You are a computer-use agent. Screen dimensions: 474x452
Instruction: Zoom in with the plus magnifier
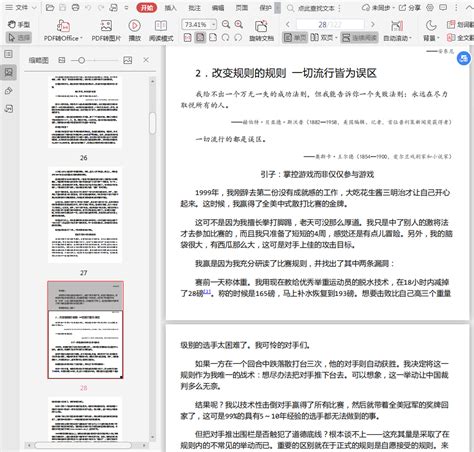pos(239,24)
